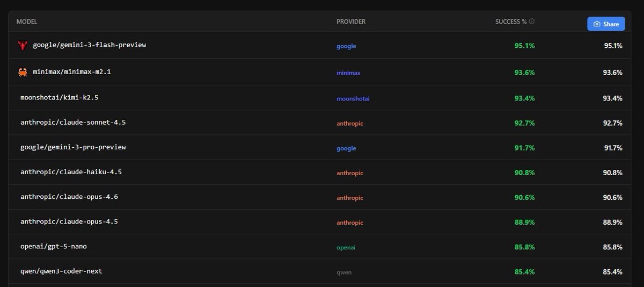644x287 pixels.
Task: Click the white 85.4% value in the last column
Action: coord(613,272)
